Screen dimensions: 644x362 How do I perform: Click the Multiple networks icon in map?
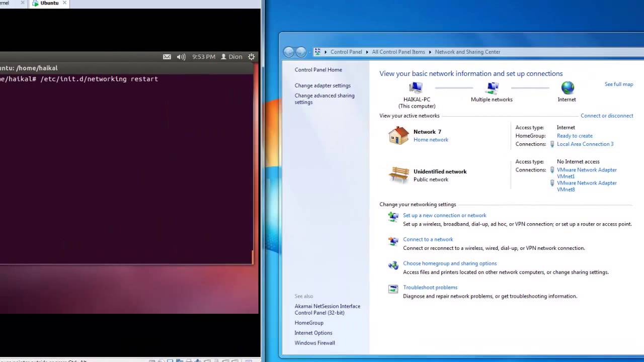tap(492, 88)
